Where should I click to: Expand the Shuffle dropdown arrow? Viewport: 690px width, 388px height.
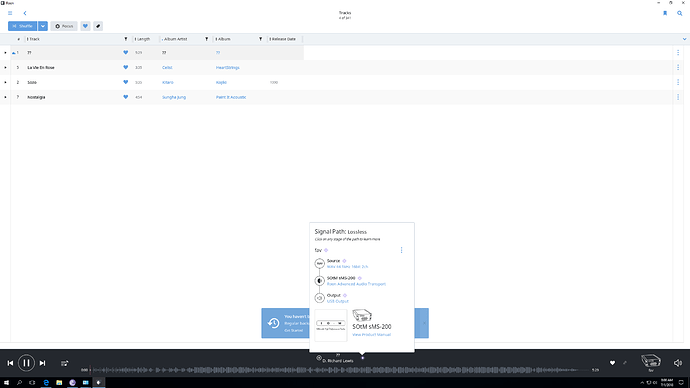pyautogui.click(x=43, y=26)
